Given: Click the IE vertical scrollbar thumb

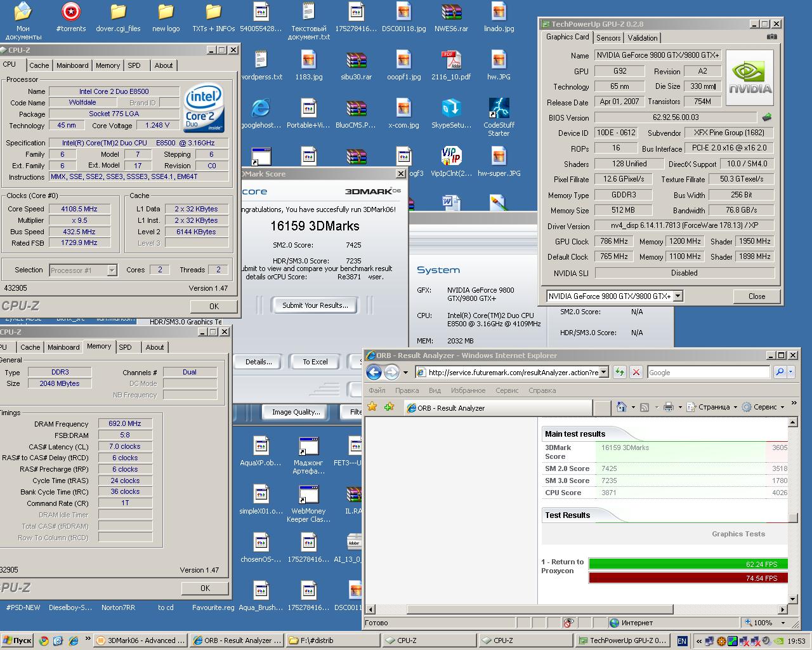Looking at the screenshot, I should [792, 518].
